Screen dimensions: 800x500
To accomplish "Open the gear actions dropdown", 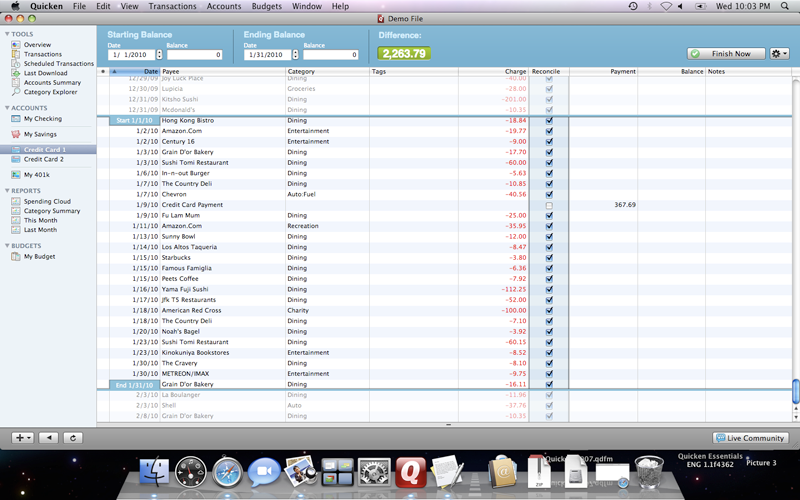I will coord(779,54).
